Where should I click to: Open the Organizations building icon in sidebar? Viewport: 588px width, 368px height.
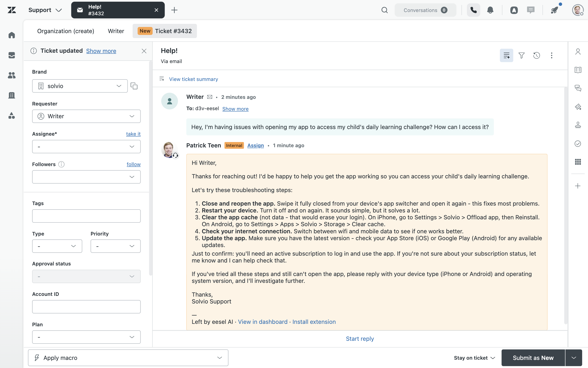(12, 95)
